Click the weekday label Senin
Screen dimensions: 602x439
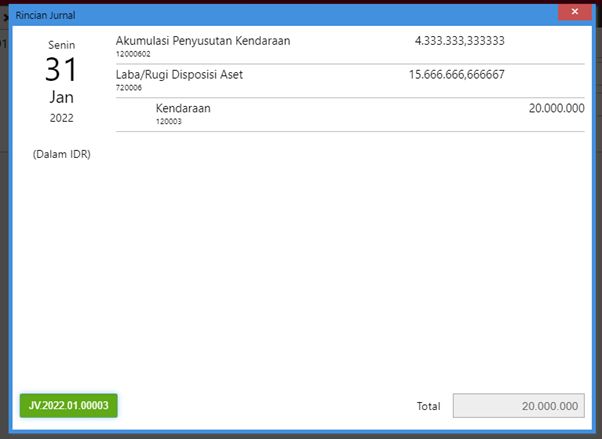click(61, 45)
